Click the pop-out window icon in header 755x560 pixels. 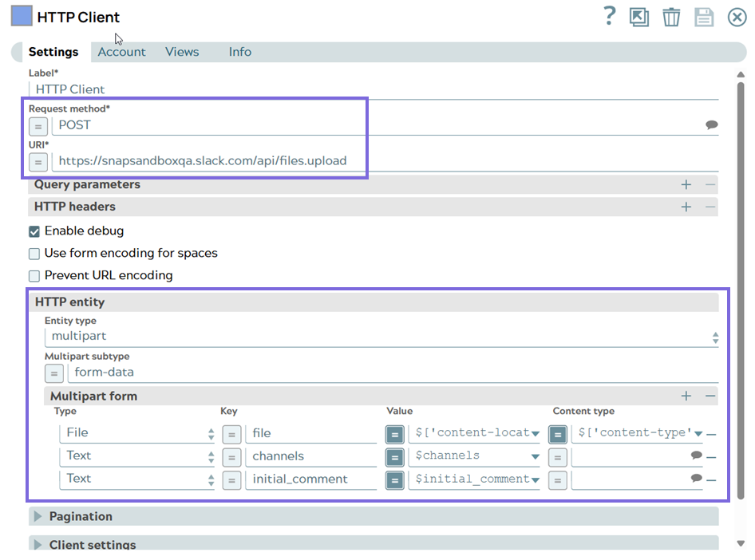tap(639, 17)
